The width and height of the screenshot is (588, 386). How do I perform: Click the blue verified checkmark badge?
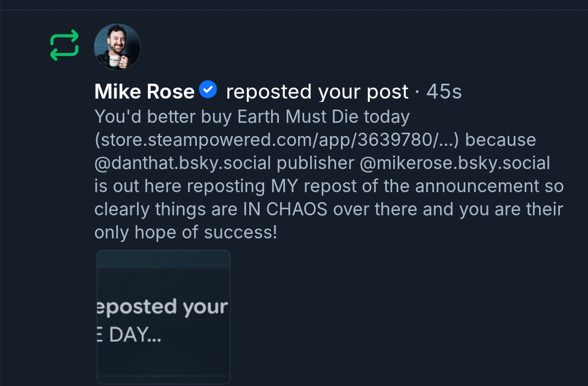[x=208, y=90]
